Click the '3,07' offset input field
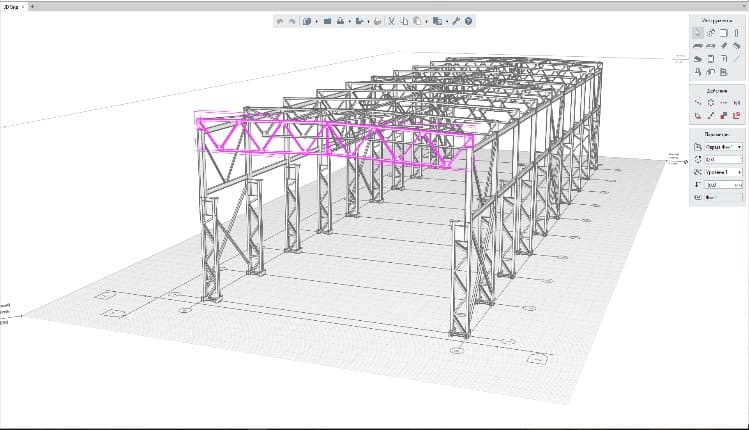Image resolution: width=749 pixels, height=430 pixels. click(x=724, y=184)
